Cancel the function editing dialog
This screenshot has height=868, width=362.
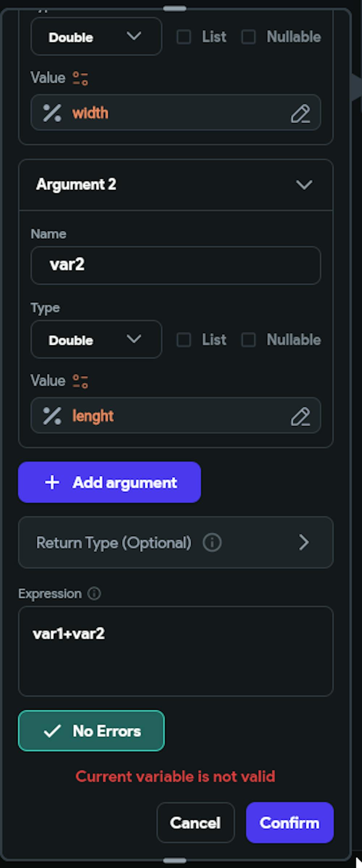click(195, 822)
